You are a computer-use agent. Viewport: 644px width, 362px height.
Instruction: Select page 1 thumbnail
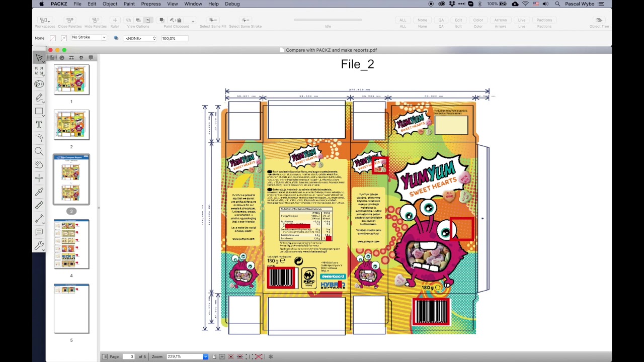click(71, 79)
